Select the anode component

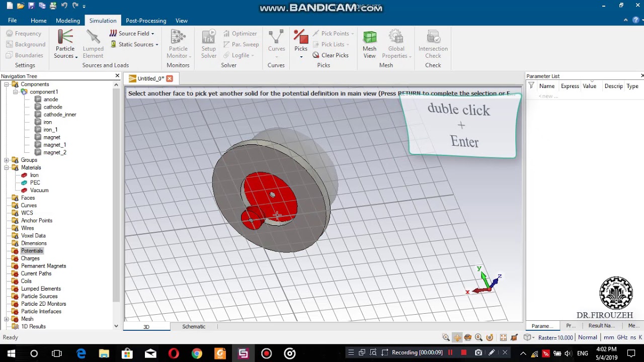tap(51, 100)
